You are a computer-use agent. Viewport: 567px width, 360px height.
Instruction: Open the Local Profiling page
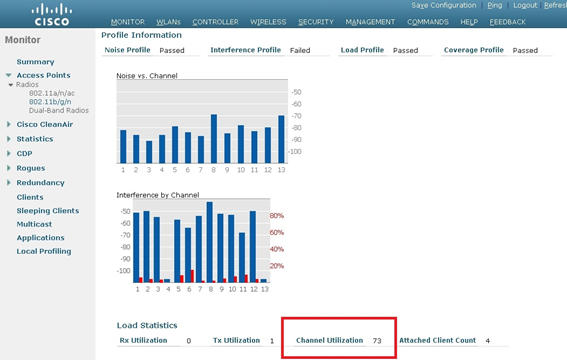(x=44, y=251)
